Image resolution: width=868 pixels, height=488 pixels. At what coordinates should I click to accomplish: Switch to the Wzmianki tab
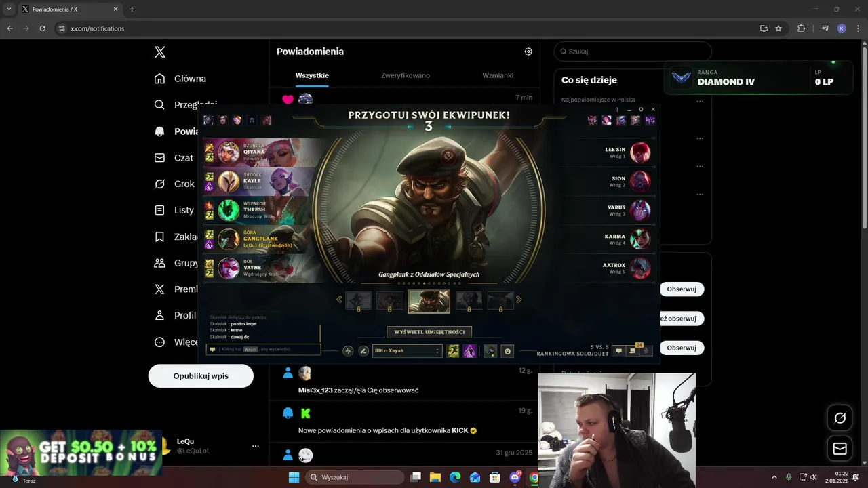(x=498, y=75)
